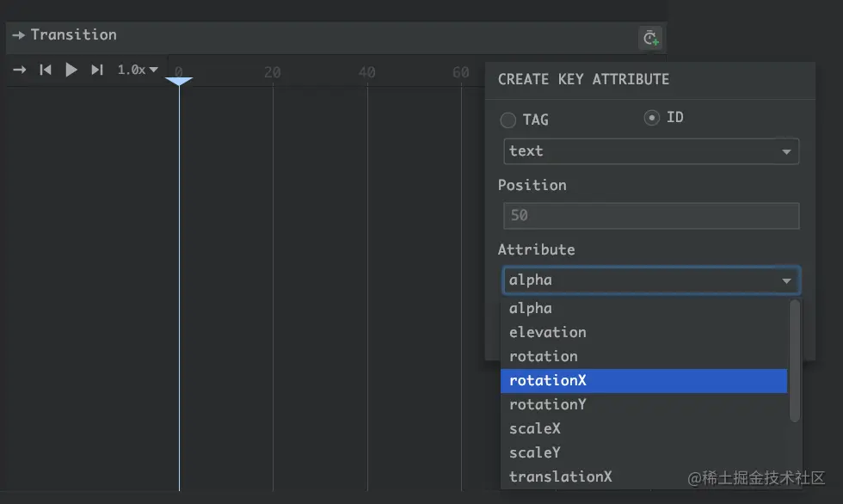Expand the text ID dropdown
This screenshot has height=504, width=843.
[651, 151]
